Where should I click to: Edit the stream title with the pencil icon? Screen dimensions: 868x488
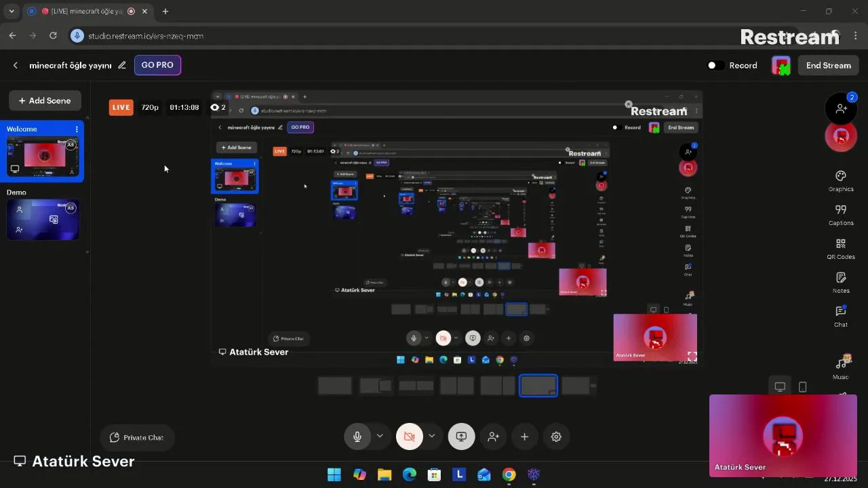click(122, 65)
